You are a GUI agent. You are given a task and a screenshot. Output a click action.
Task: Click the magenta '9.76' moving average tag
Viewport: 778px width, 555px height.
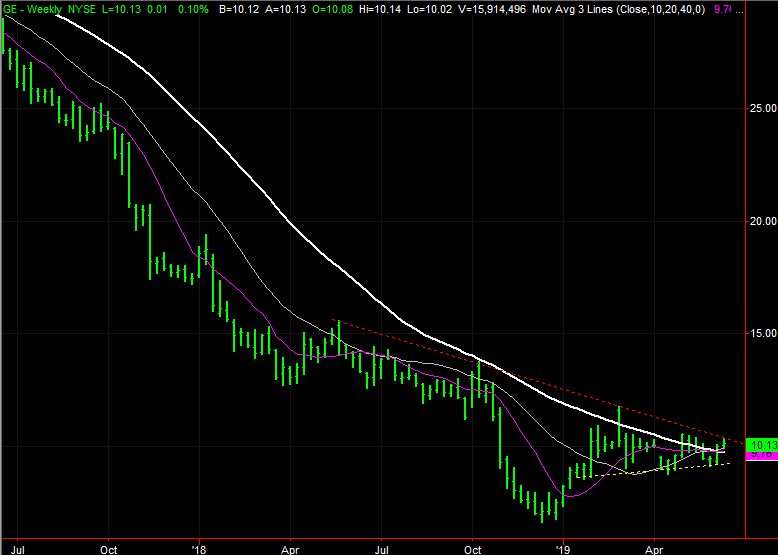point(762,455)
